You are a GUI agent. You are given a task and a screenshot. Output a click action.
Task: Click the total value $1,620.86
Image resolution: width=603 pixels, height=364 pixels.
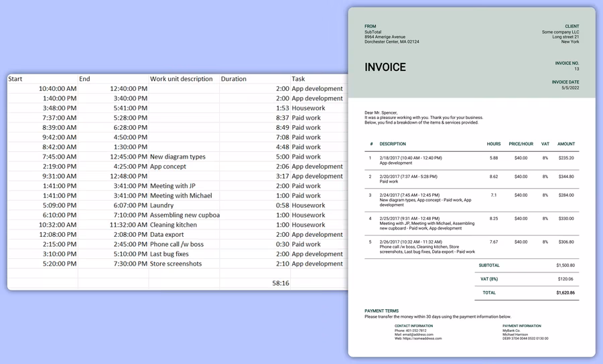coord(565,292)
